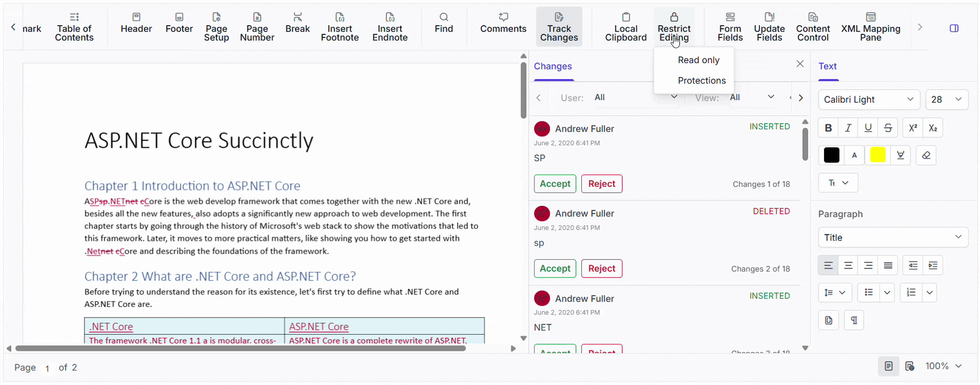Increase the paragraph indent
The height and width of the screenshot is (385, 980).
pos(933,265)
